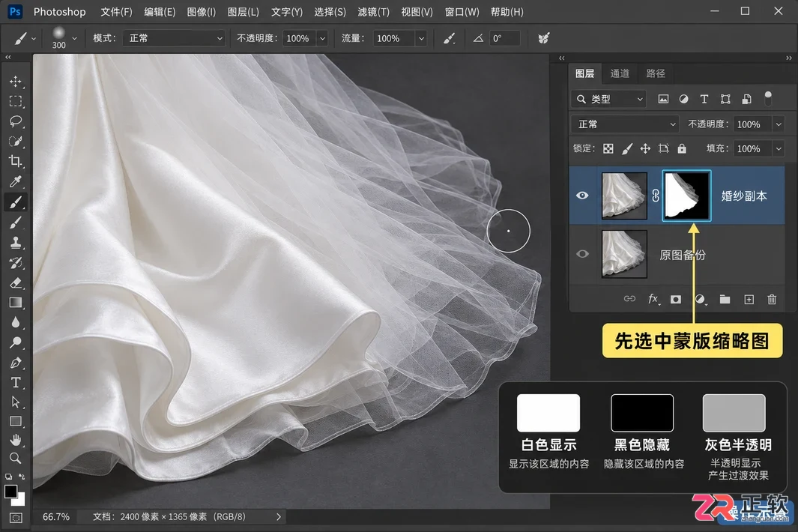The height and width of the screenshot is (532, 798).
Task: Select the Horizontal Type tool
Action: click(x=16, y=382)
